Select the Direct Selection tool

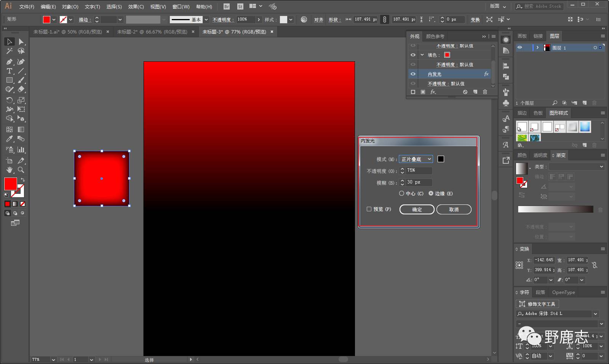pyautogui.click(x=21, y=42)
